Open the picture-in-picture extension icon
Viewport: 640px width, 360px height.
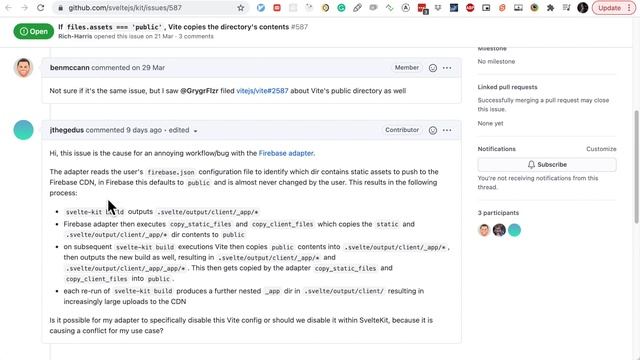tap(486, 8)
